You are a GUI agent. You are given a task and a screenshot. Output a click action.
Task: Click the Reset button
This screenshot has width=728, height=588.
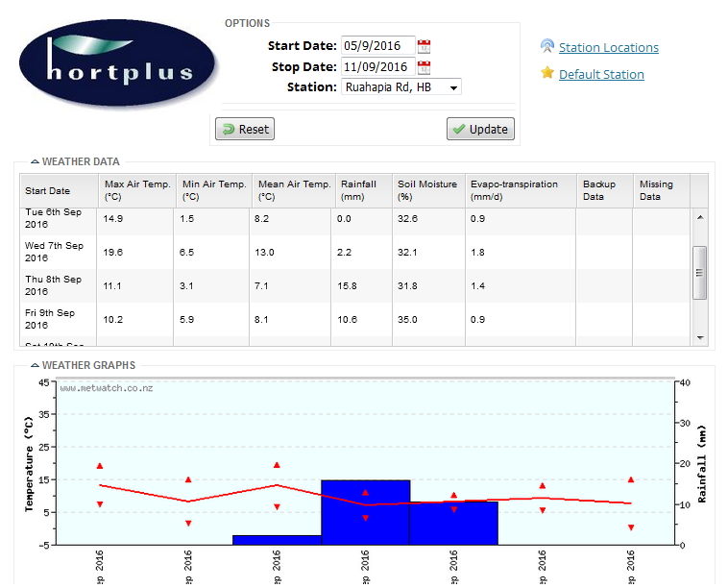tap(245, 129)
